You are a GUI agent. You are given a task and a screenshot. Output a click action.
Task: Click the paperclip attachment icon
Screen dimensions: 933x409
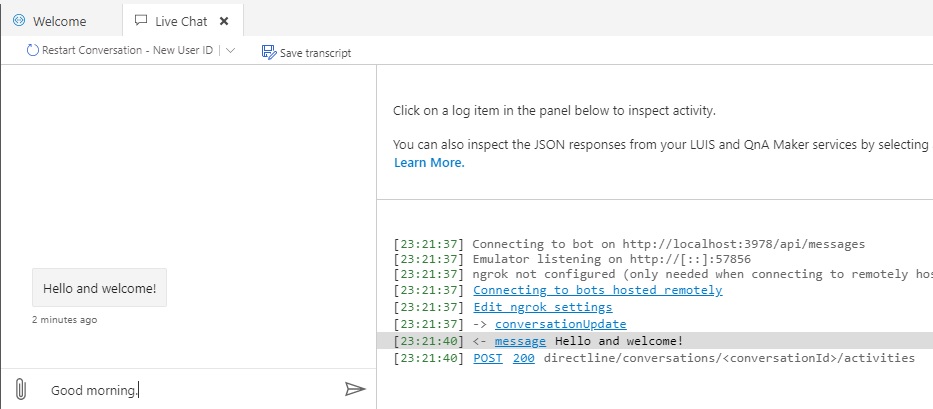pyautogui.click(x=20, y=389)
